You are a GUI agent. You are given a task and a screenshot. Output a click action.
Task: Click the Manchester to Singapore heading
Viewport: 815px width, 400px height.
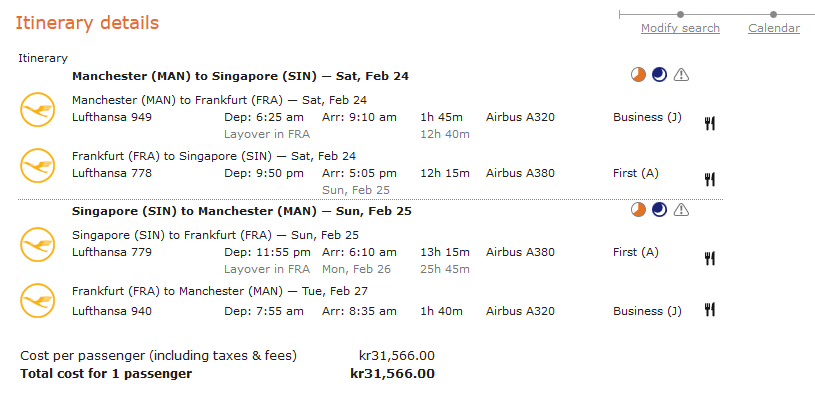[240, 76]
